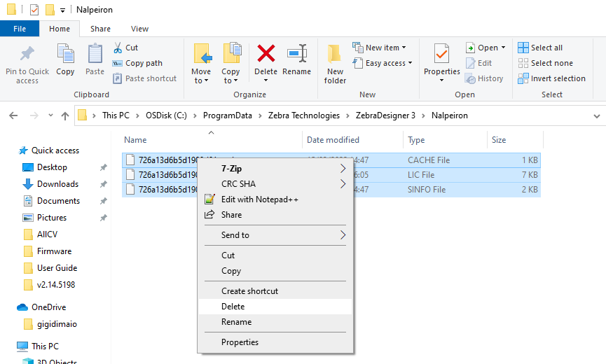Open the Quick Access Toolbar customize arrow
The width and height of the screenshot is (606, 364).
pos(62,10)
